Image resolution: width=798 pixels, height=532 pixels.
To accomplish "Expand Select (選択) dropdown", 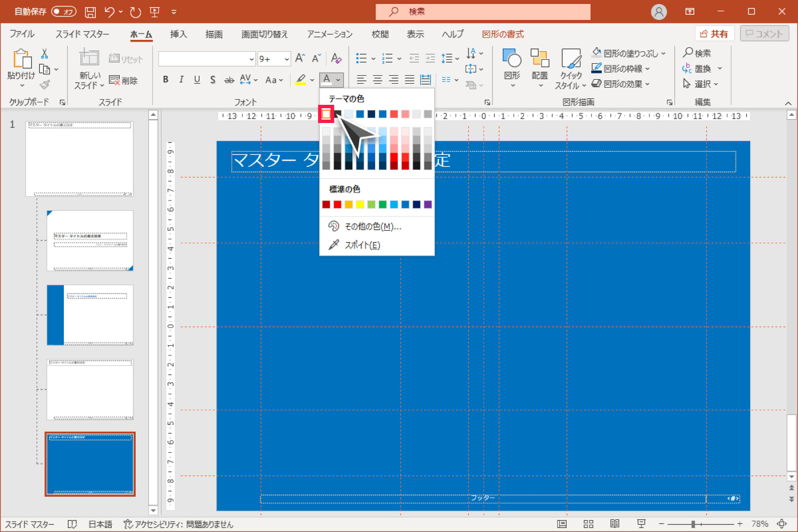I will 716,84.
